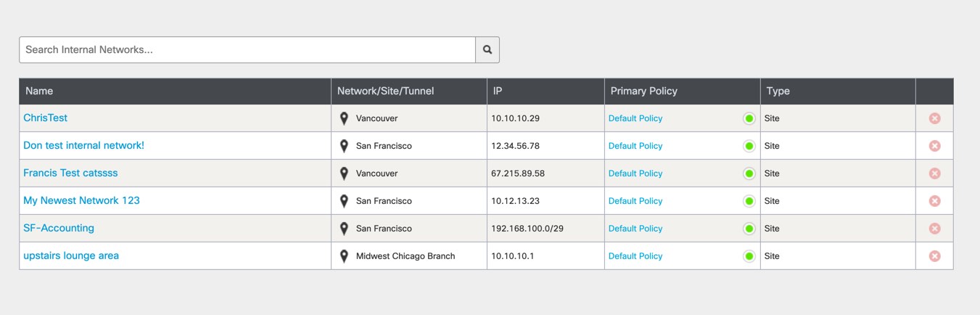This screenshot has width=980, height=315.
Task: Open Don test internal network! entry
Action: click(x=83, y=145)
